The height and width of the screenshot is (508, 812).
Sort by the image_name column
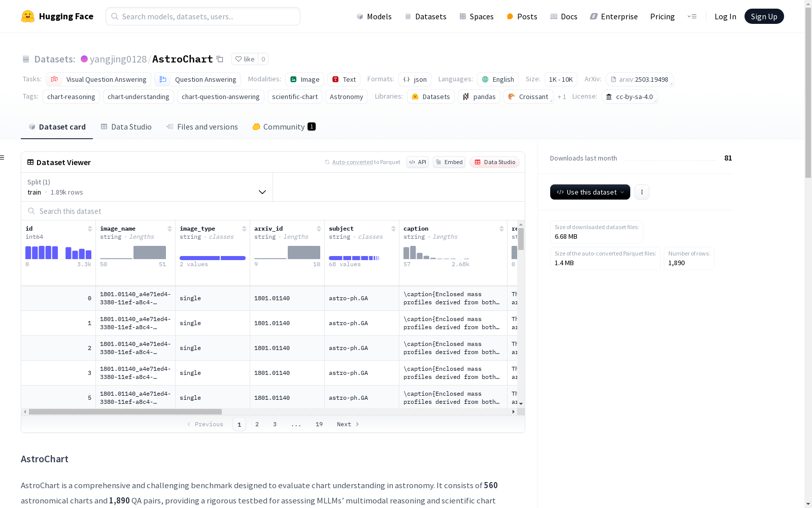(170, 229)
